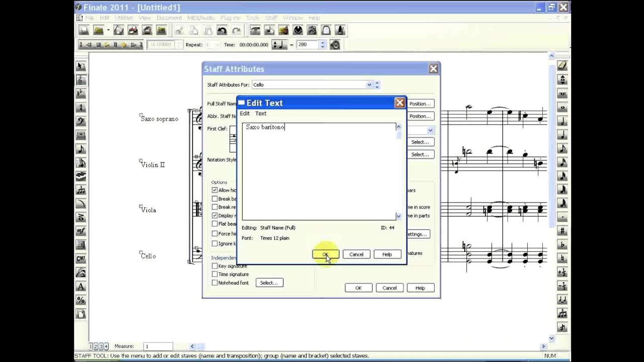Enable independent Time signature checkbox
Image resolution: width=644 pixels, height=362 pixels.
[x=215, y=274]
